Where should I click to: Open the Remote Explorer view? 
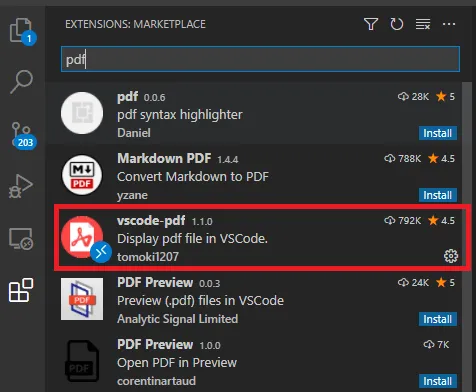click(x=21, y=239)
